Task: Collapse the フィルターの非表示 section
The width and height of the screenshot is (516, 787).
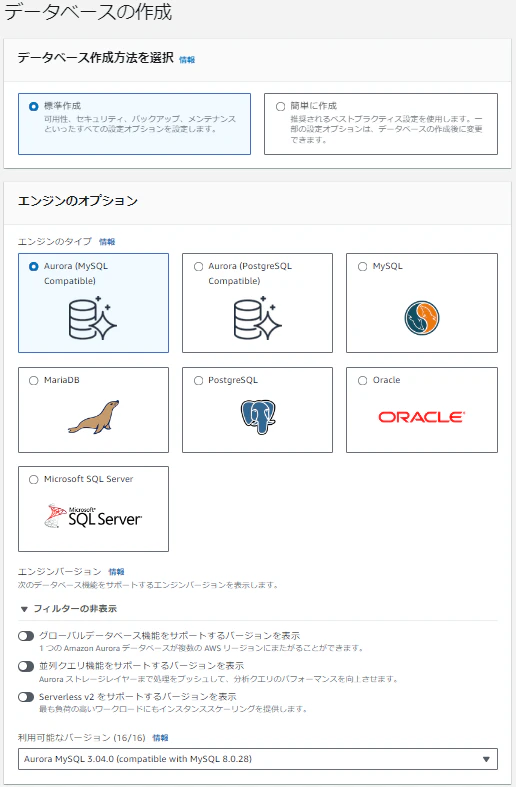Action: [69, 609]
